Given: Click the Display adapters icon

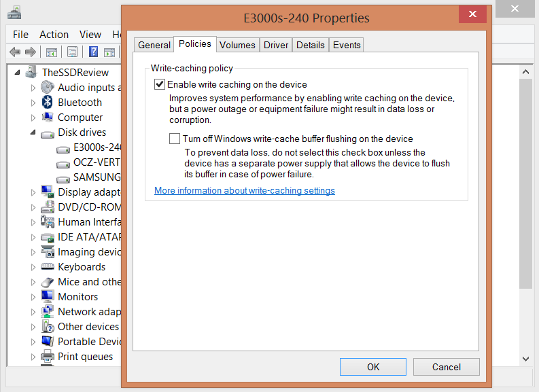Looking at the screenshot, I should coord(48,192).
